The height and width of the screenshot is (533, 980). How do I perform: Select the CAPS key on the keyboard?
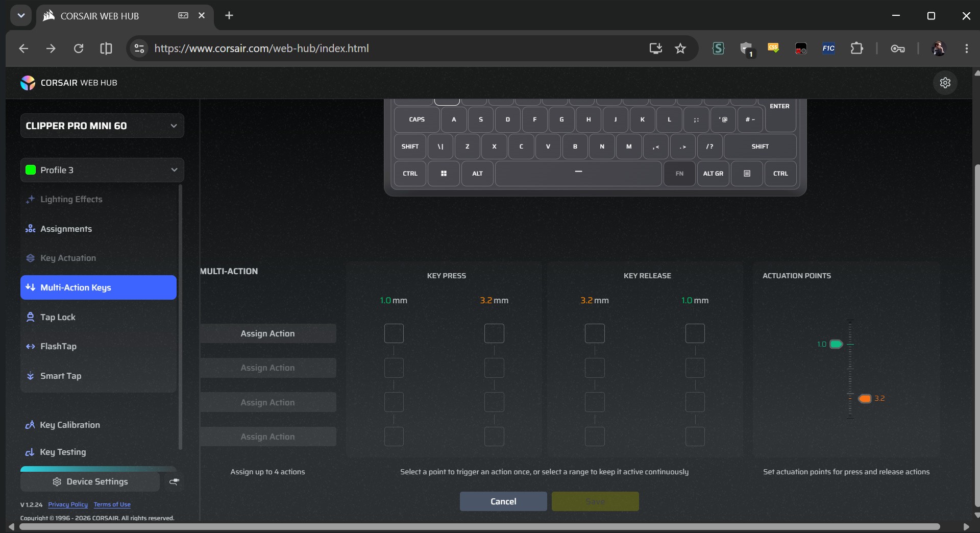pos(416,119)
